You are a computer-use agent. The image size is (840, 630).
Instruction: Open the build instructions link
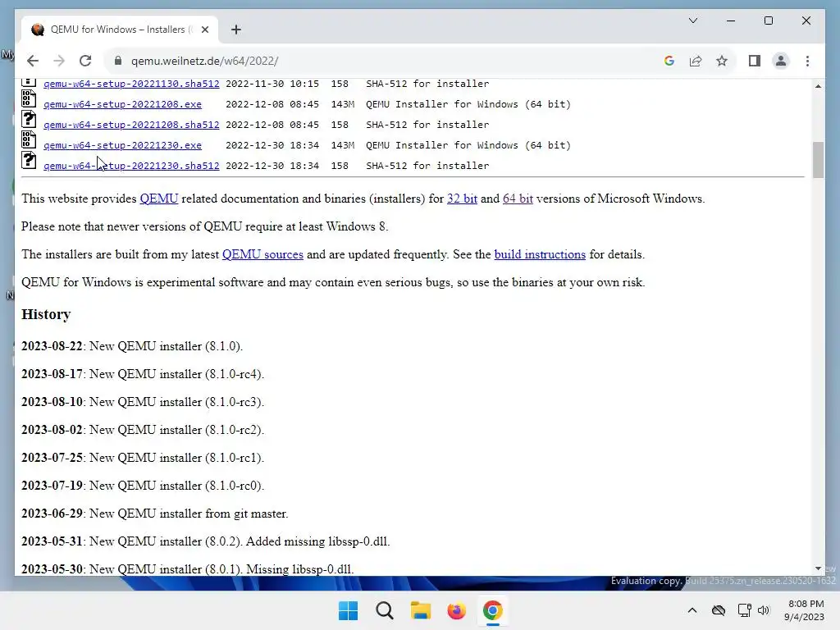point(540,254)
